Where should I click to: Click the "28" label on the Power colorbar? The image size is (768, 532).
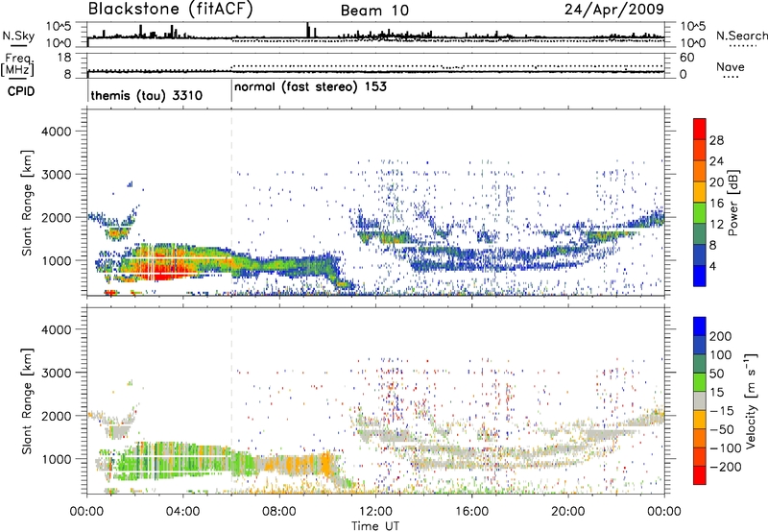[x=716, y=140]
